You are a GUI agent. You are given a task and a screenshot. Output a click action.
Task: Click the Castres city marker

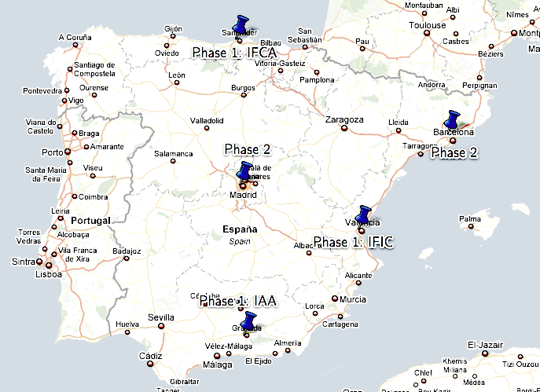point(456,34)
